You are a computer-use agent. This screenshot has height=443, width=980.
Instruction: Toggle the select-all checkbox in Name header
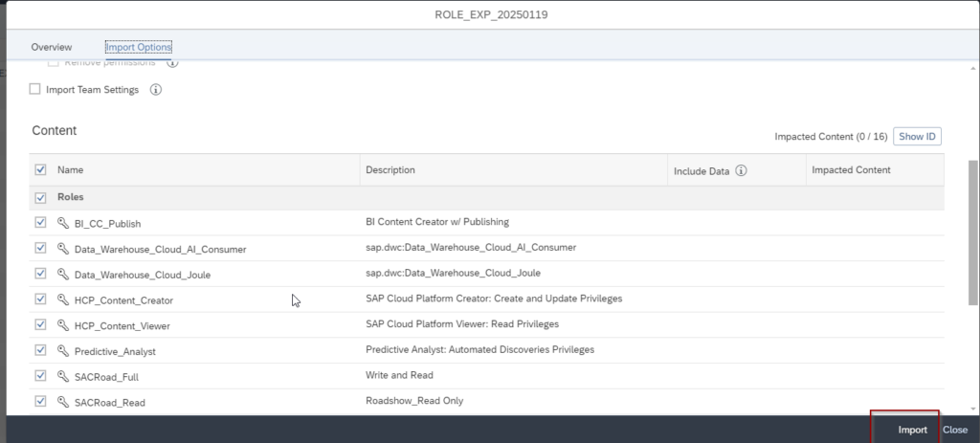click(40, 169)
